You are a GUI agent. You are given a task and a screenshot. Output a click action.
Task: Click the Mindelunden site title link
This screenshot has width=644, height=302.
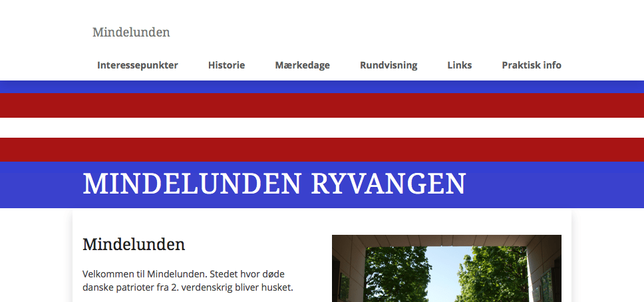[x=131, y=32]
